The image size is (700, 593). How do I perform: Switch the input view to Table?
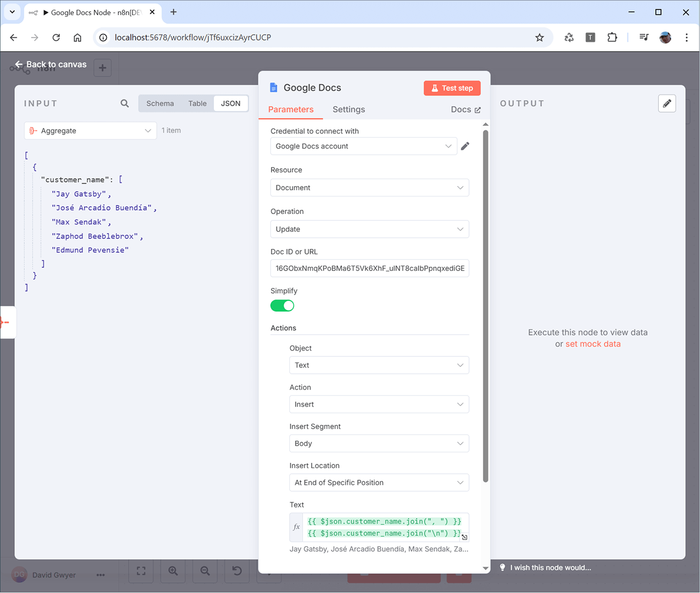click(x=198, y=103)
